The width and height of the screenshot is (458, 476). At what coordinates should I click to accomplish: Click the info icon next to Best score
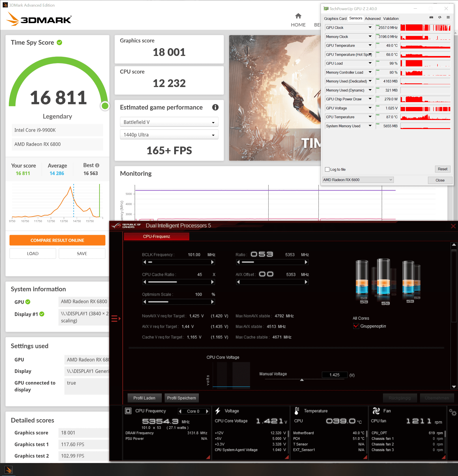(97, 165)
